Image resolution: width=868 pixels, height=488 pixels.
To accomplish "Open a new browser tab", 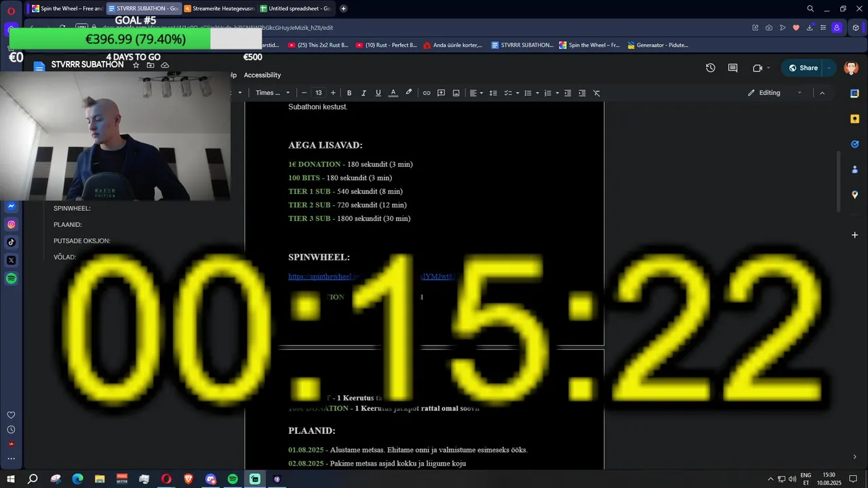I will pyautogui.click(x=344, y=9).
